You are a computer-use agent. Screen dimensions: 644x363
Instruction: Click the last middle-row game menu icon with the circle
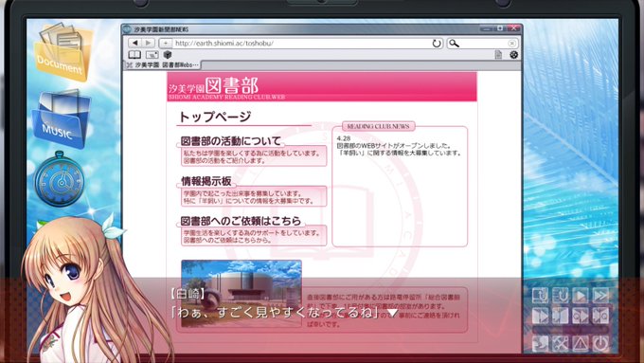(x=600, y=316)
